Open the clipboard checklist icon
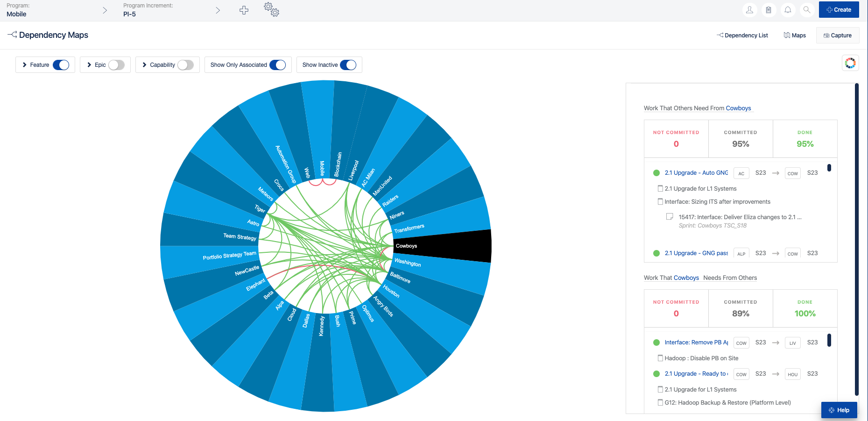The image size is (868, 421). [769, 10]
